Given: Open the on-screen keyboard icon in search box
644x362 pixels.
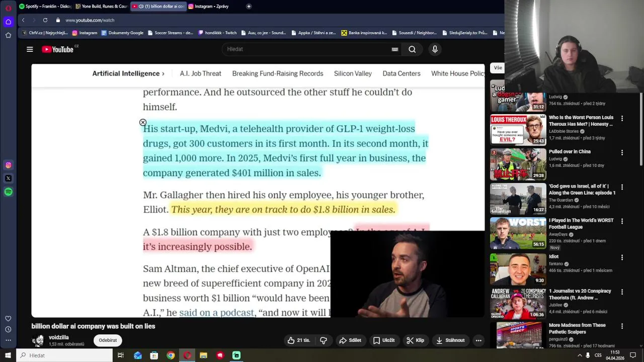Looking at the screenshot, I should tap(395, 49).
